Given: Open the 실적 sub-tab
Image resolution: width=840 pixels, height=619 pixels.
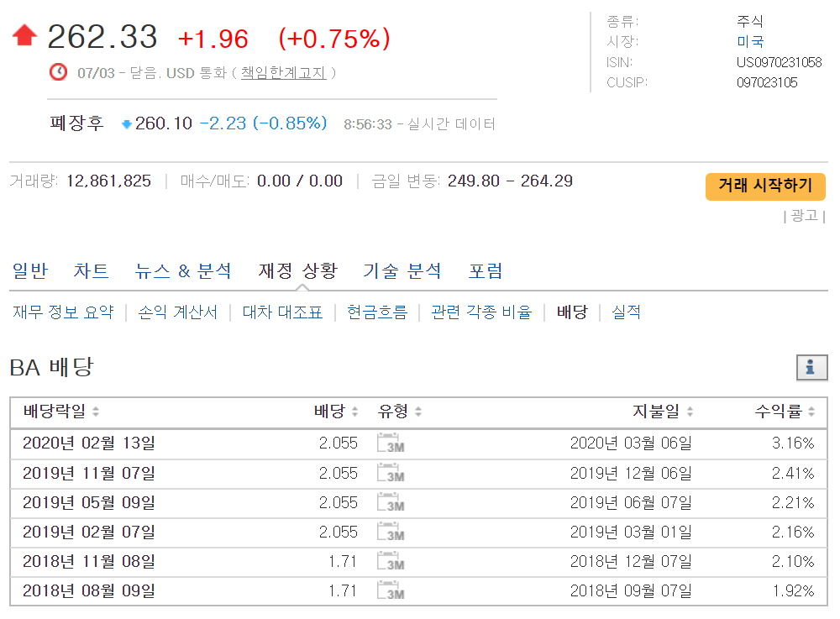Looking at the screenshot, I should (x=627, y=312).
